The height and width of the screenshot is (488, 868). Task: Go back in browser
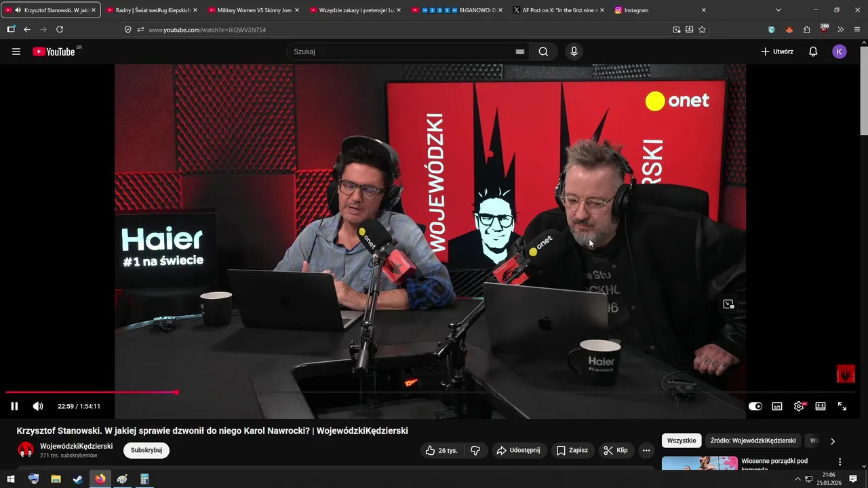click(27, 30)
